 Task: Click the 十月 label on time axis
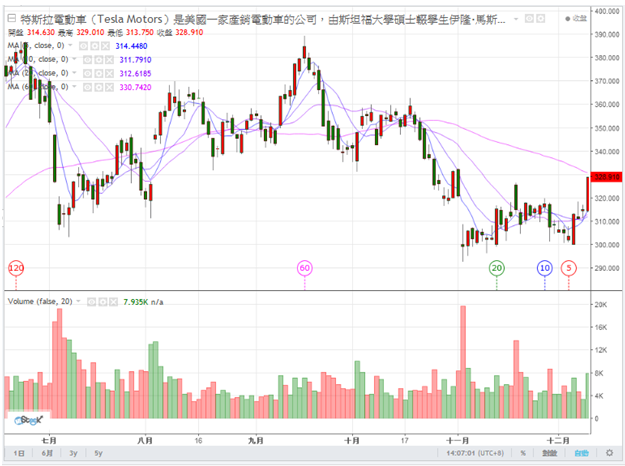pyautogui.click(x=352, y=440)
